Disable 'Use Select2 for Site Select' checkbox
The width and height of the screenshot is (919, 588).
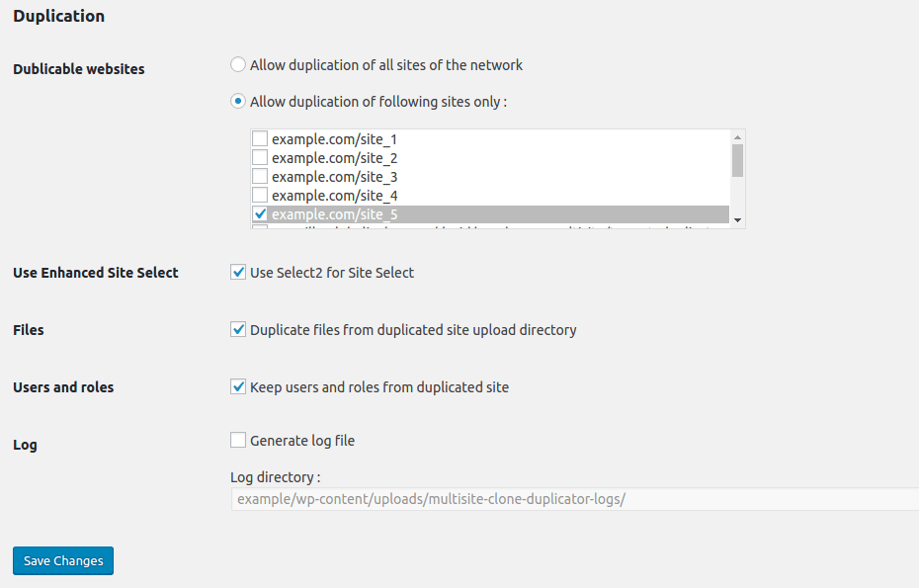(238, 272)
